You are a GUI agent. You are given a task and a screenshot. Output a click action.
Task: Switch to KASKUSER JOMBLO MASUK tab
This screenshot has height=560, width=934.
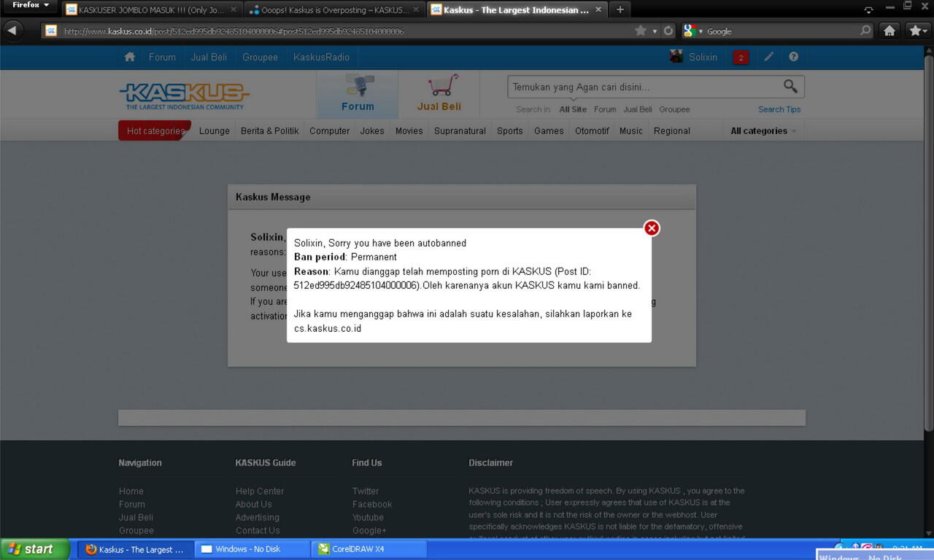click(x=152, y=10)
